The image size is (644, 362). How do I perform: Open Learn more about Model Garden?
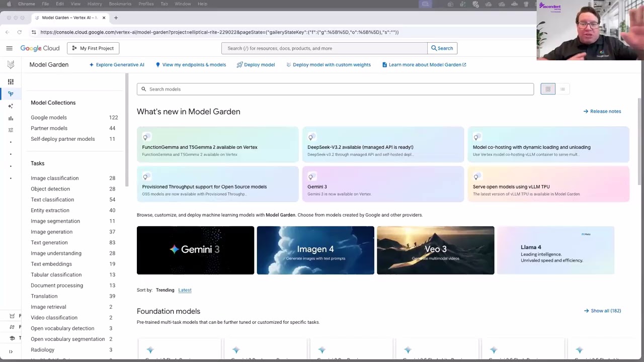click(x=424, y=64)
